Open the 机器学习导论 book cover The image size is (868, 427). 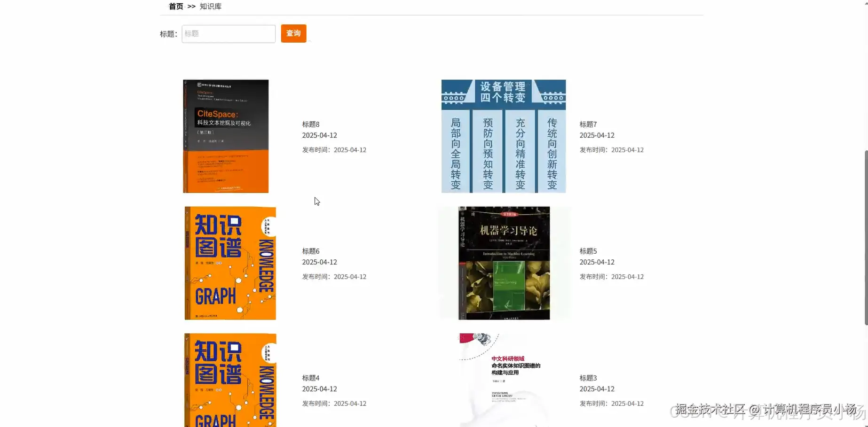pyautogui.click(x=503, y=263)
